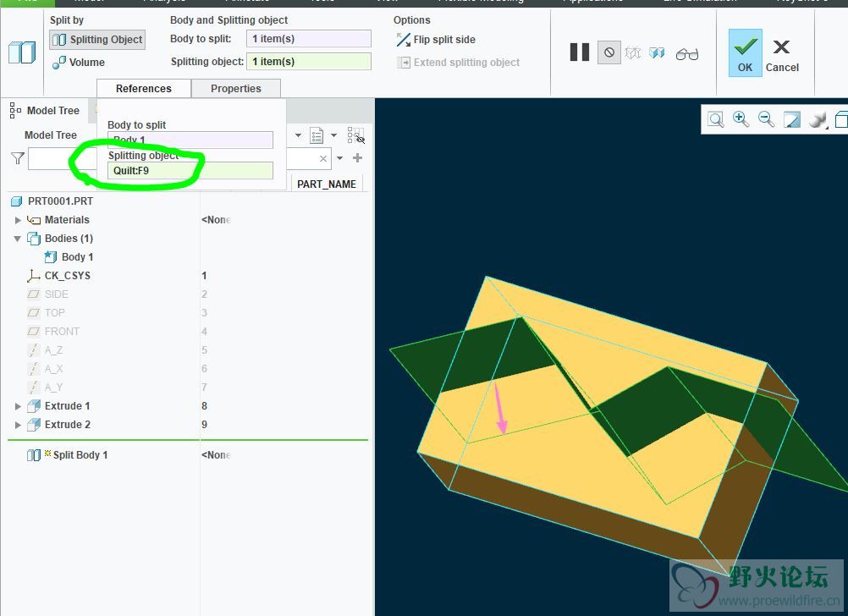Open the dropdown arrow left of tree settings icon
The width and height of the screenshot is (848, 616).
click(298, 135)
